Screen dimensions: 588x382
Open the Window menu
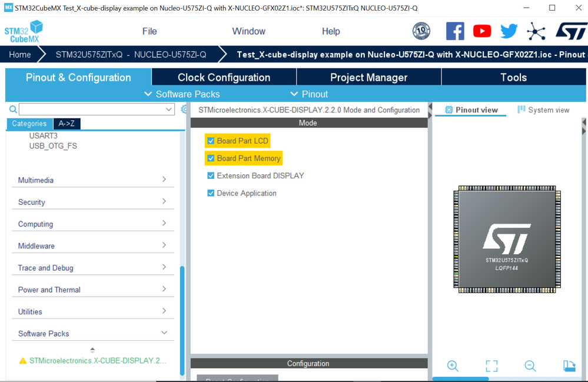coord(248,31)
